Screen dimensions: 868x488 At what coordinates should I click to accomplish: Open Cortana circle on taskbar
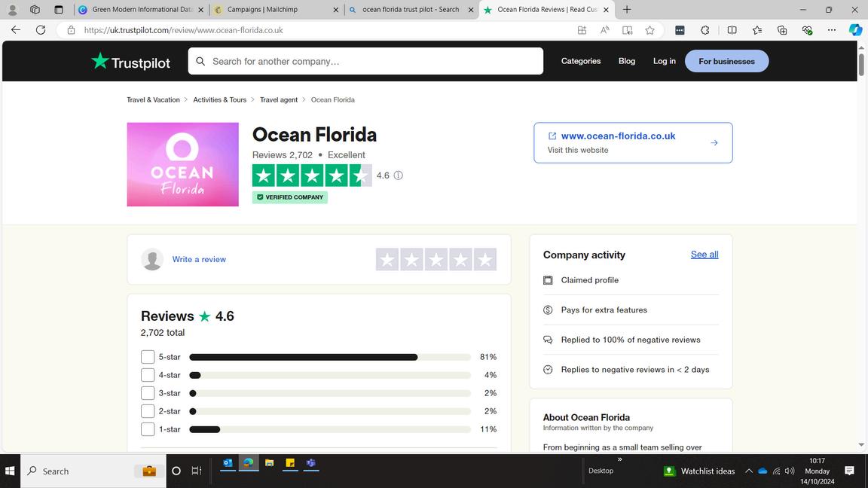(176, 471)
